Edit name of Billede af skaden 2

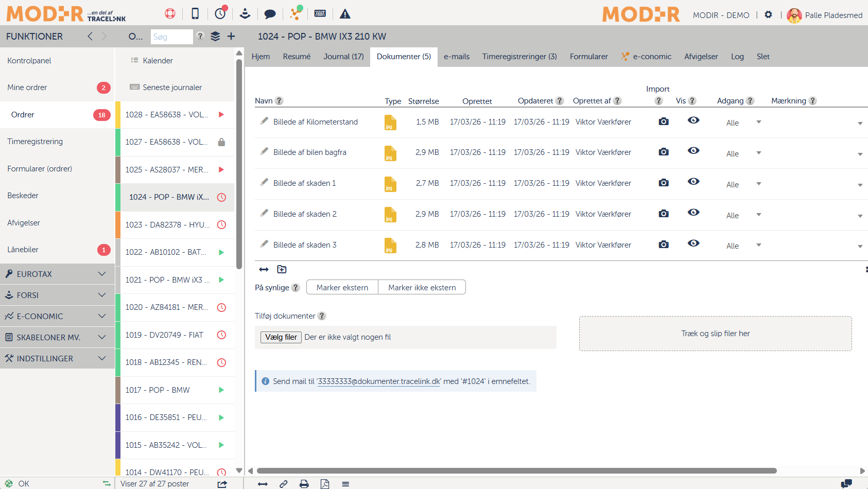264,213
